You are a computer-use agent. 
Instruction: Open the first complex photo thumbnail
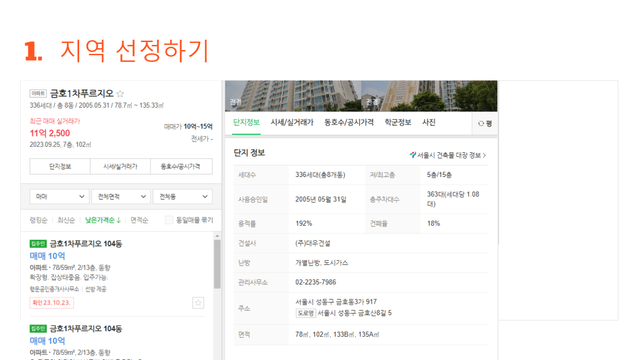293,96
